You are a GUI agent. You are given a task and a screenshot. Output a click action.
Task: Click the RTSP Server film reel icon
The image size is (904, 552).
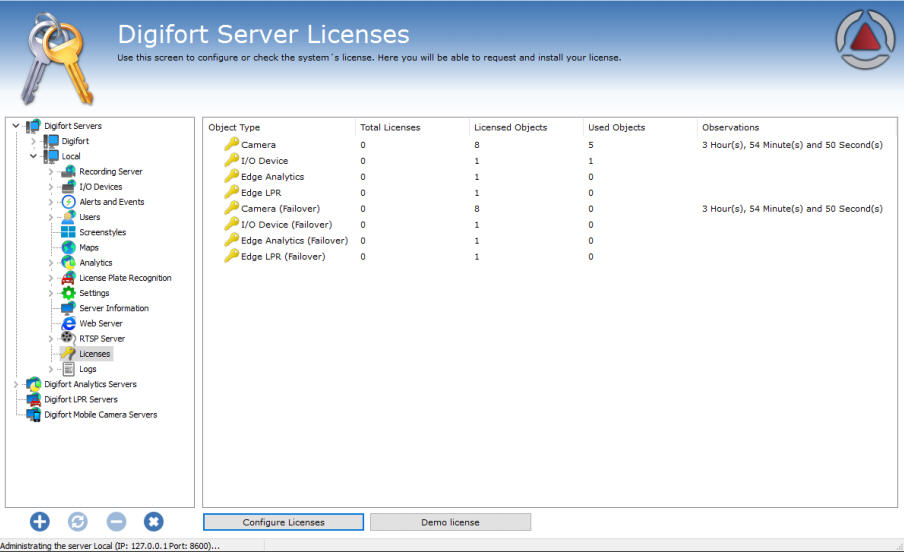[x=68, y=337]
